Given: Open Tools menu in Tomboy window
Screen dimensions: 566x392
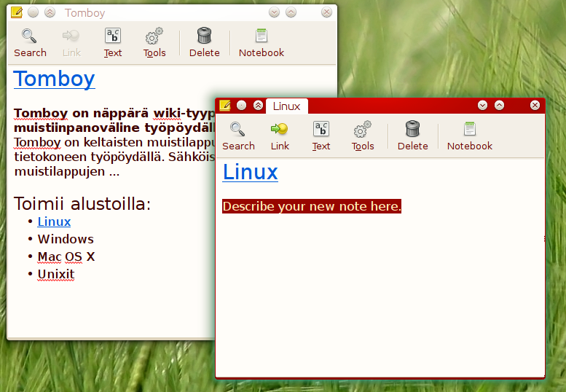Looking at the screenshot, I should pos(154,42).
